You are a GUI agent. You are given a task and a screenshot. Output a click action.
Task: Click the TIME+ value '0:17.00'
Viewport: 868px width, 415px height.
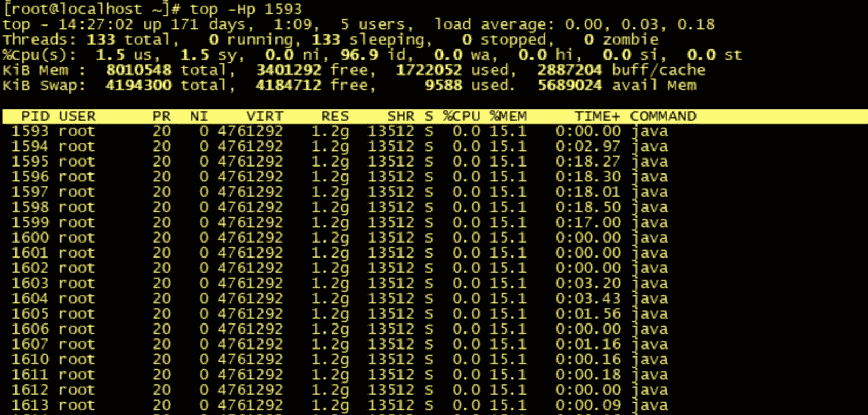click(588, 222)
